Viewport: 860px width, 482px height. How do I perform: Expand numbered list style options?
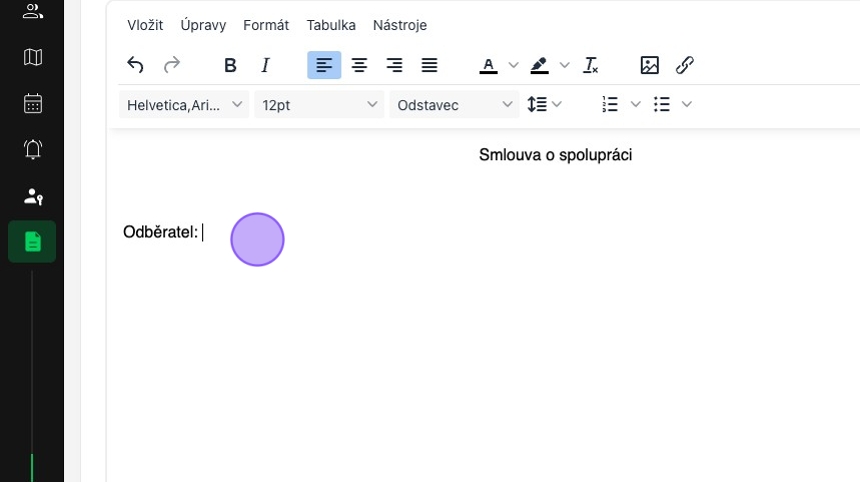point(636,104)
